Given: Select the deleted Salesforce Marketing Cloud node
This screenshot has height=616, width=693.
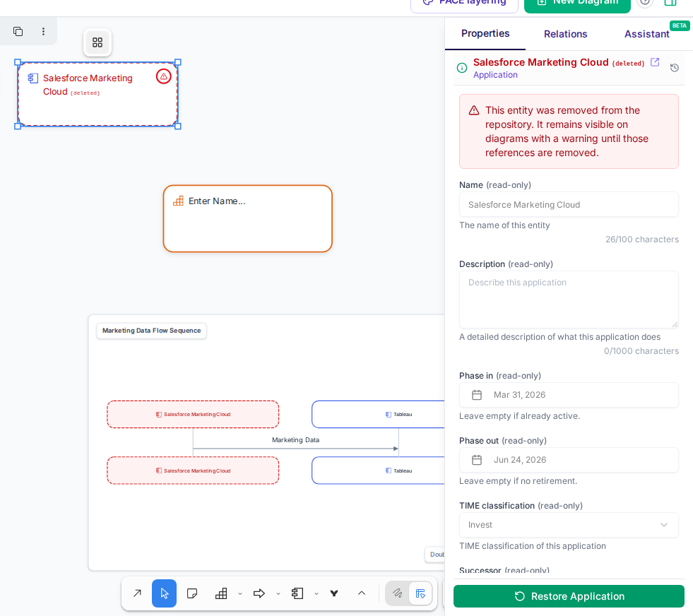Looking at the screenshot, I should (x=97, y=94).
